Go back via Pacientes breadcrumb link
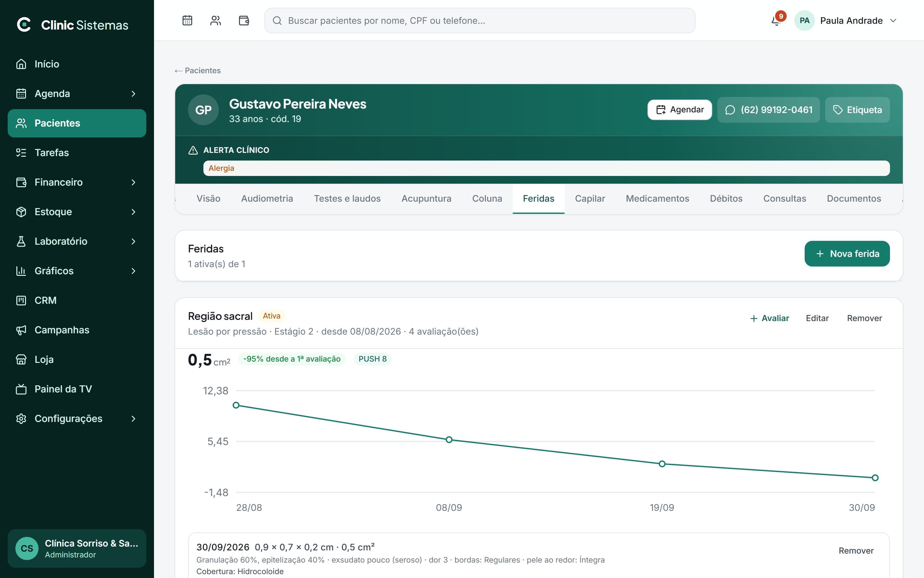924x578 pixels. point(198,70)
